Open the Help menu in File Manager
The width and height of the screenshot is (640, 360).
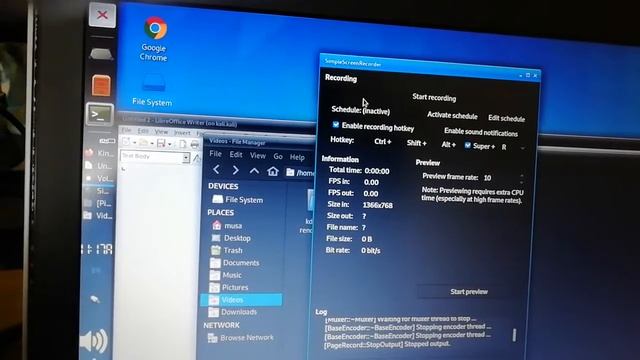point(297,157)
